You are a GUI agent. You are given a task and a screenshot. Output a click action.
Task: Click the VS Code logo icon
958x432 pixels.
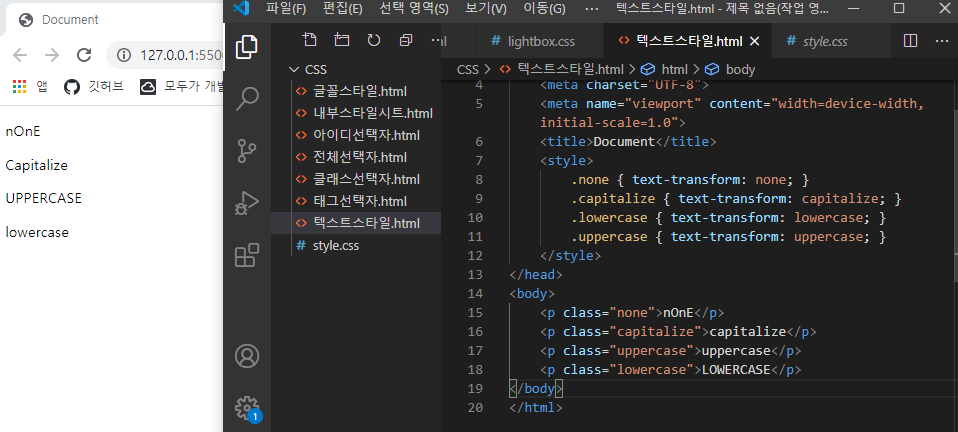[x=241, y=9]
